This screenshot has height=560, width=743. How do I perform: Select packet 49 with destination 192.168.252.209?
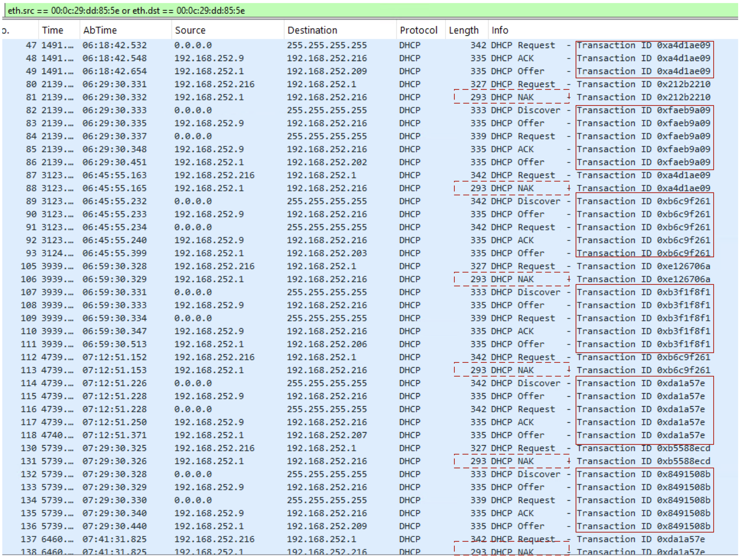coord(370,71)
